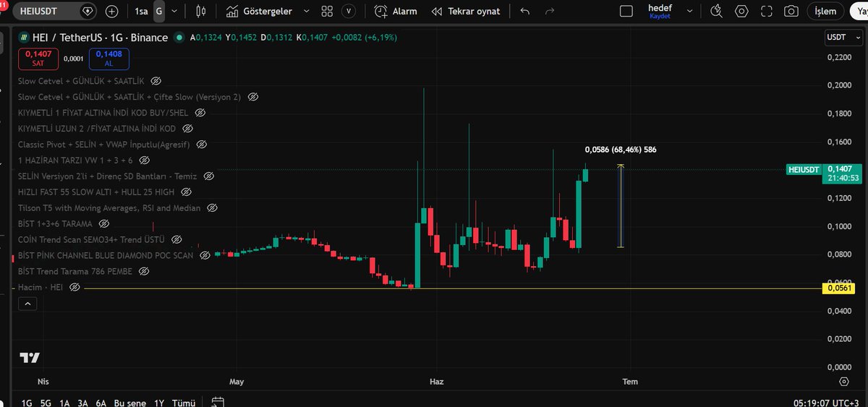868x407 pixels.
Task: Switch range to 3A
Action: 83,402
